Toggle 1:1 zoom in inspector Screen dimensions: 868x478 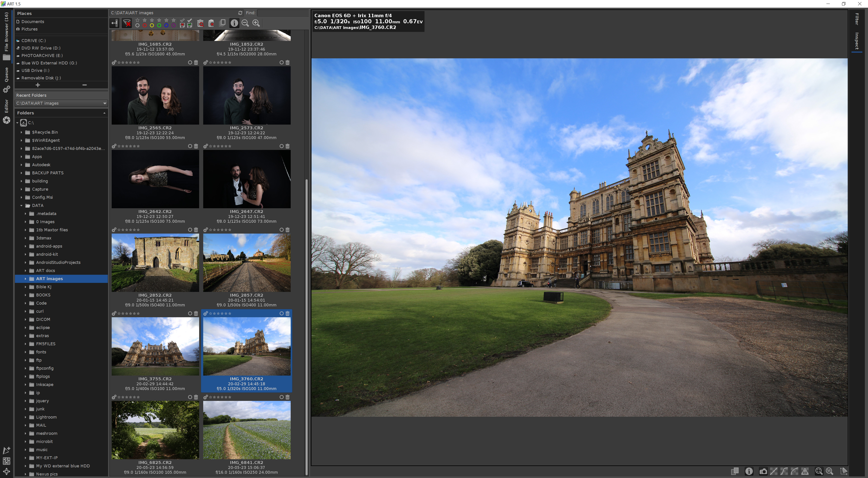point(830,471)
